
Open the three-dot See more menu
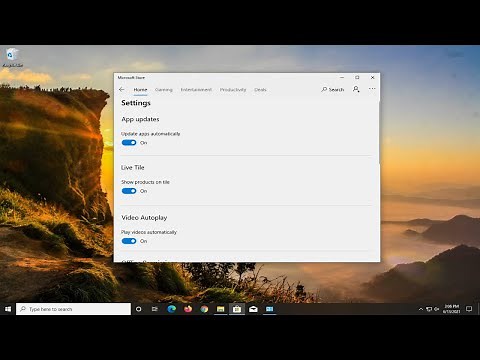point(372,89)
